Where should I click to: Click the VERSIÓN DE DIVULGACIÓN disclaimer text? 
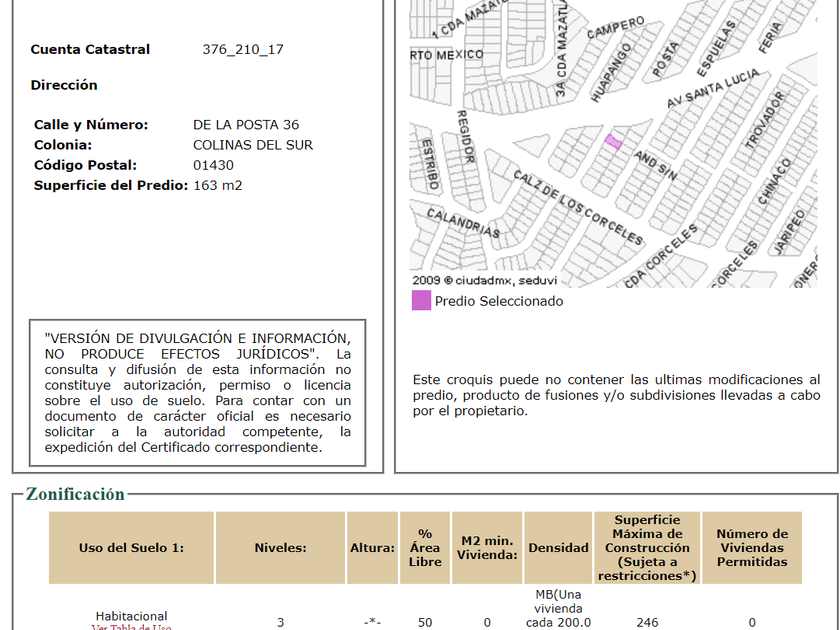pyautogui.click(x=198, y=393)
